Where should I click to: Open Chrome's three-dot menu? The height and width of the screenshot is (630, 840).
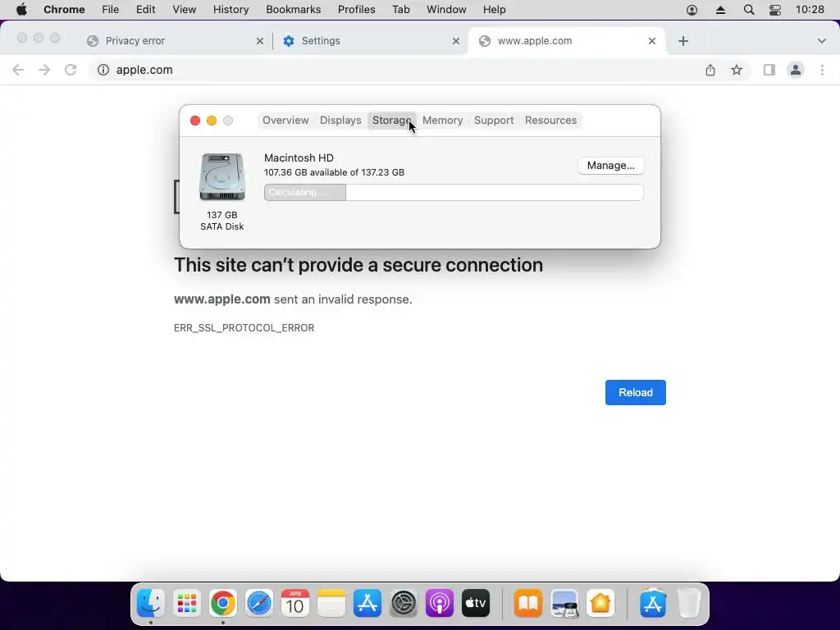(822, 70)
